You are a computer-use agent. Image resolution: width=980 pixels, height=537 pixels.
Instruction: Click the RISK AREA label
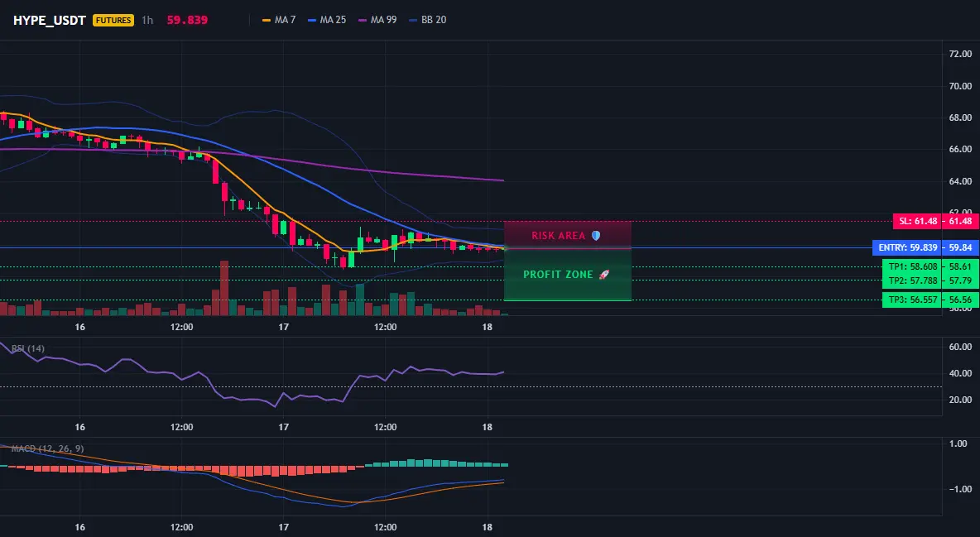(558, 236)
